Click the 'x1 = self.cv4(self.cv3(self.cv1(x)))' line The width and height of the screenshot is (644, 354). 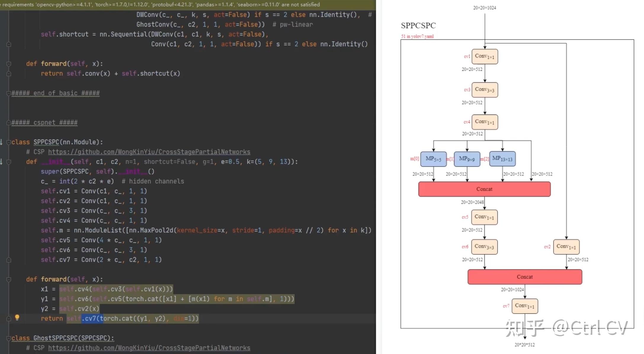(107, 289)
